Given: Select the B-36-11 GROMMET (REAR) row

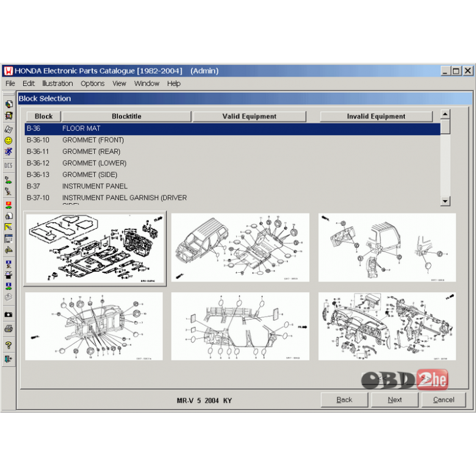Looking at the screenshot, I should coord(233,152).
